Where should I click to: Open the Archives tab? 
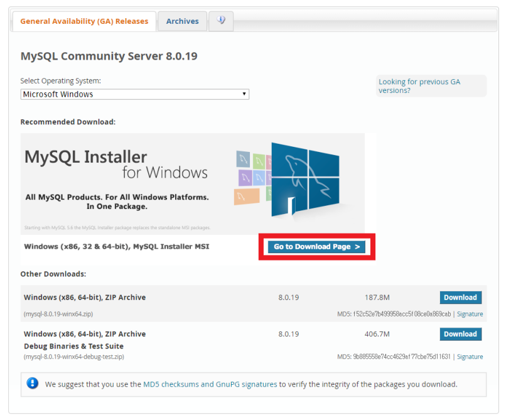(x=182, y=21)
